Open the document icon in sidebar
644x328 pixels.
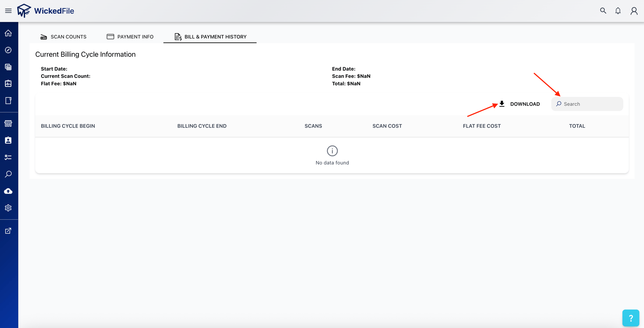coord(8,101)
